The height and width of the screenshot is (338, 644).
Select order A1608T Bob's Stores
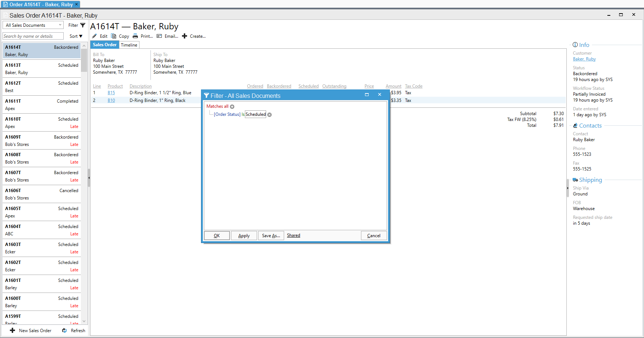42,158
